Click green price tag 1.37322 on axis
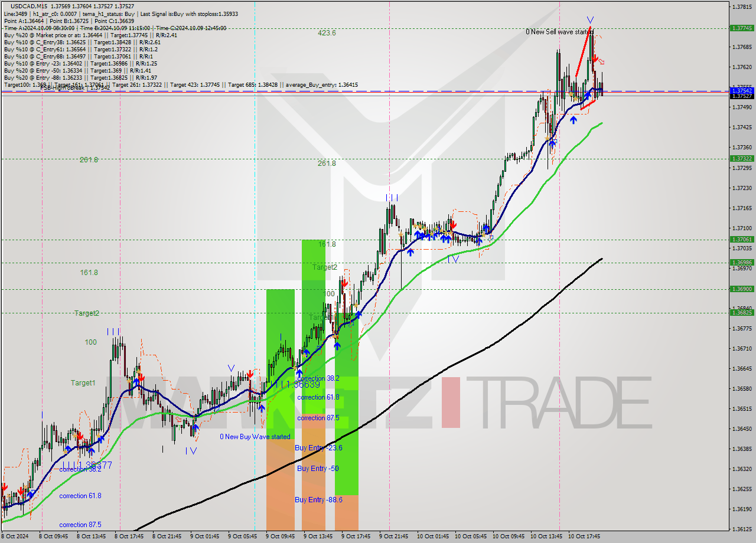756x543 pixels. [741, 158]
